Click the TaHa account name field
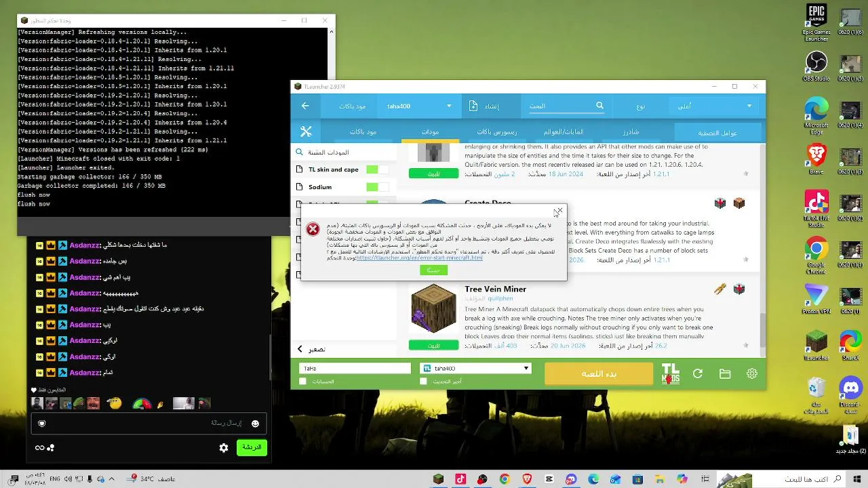 click(355, 368)
